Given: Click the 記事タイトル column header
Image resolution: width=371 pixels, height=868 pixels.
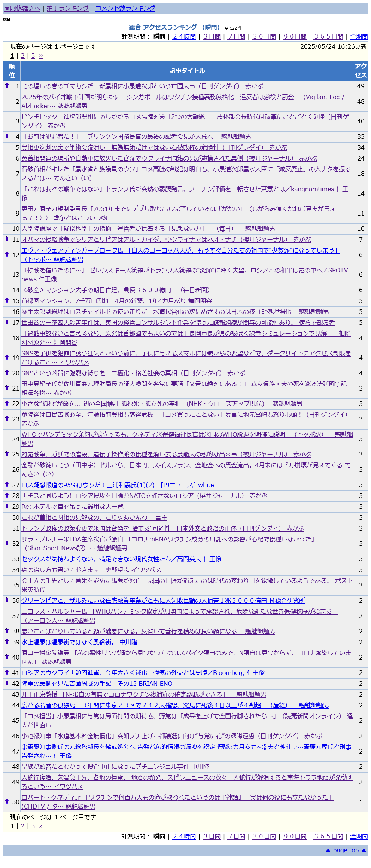Looking at the screenshot, I should (187, 71).
